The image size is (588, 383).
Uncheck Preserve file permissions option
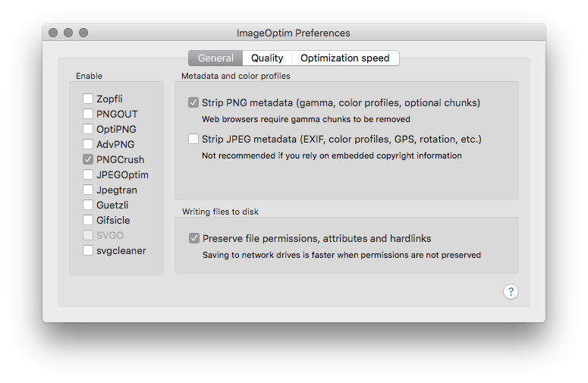tap(194, 238)
